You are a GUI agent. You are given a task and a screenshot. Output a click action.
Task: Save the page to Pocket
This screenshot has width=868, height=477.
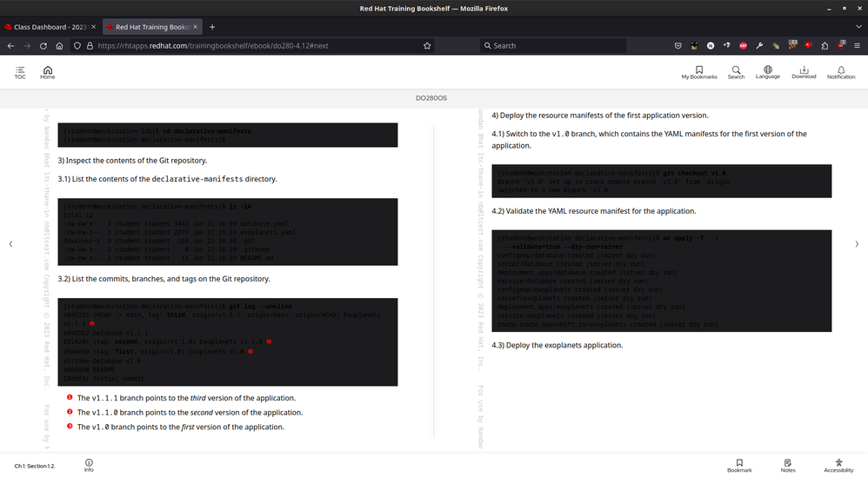coord(678,46)
